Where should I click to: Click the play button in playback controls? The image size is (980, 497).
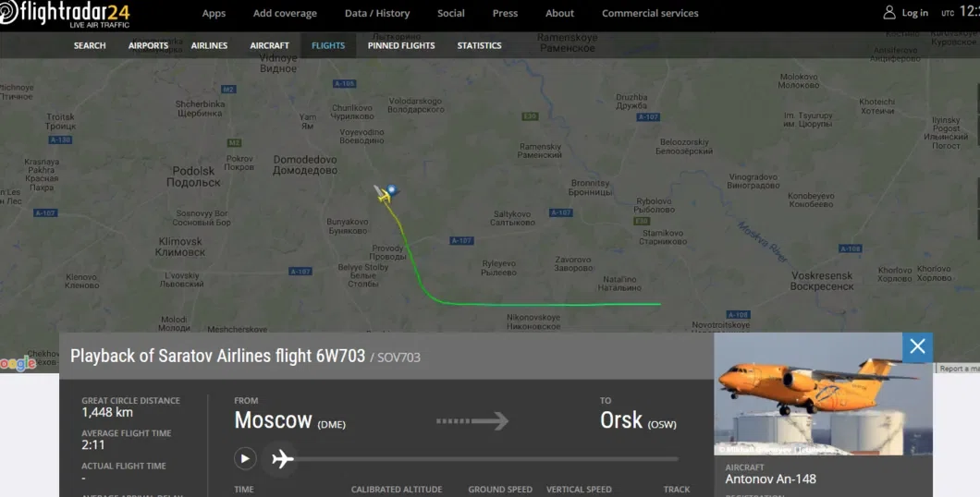tap(245, 459)
